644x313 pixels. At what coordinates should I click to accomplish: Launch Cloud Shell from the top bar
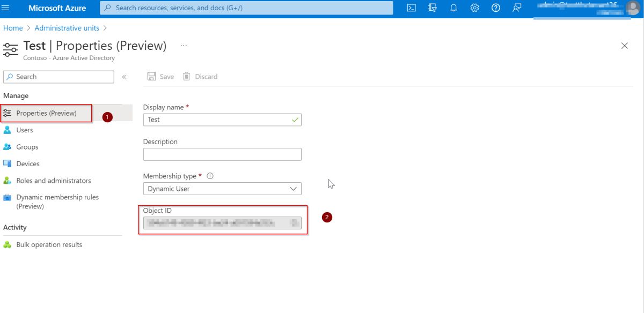click(411, 8)
